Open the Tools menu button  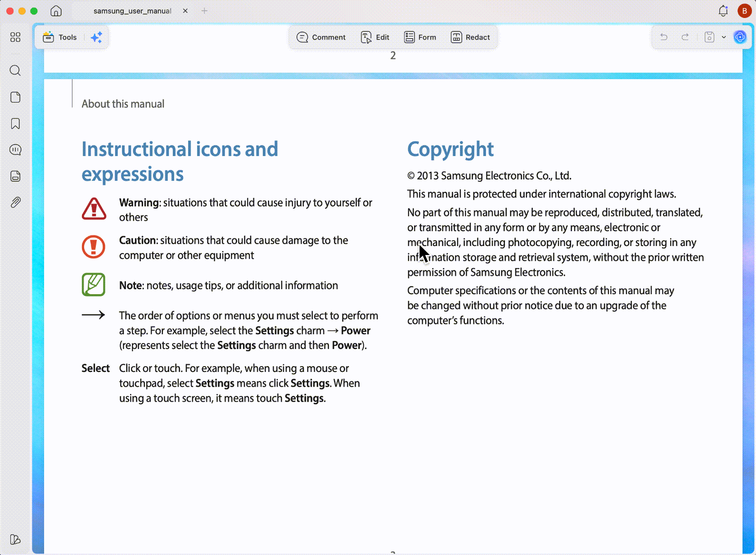tap(60, 37)
